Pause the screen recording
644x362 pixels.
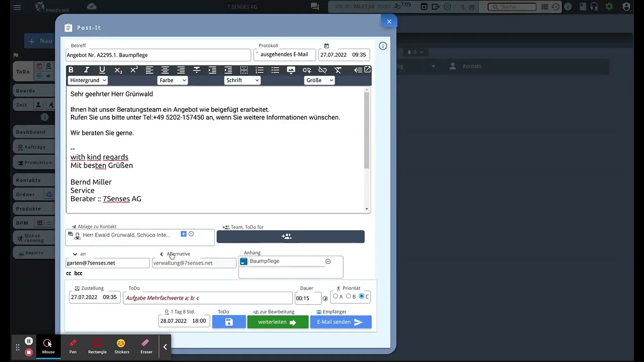pyautogui.click(x=29, y=341)
